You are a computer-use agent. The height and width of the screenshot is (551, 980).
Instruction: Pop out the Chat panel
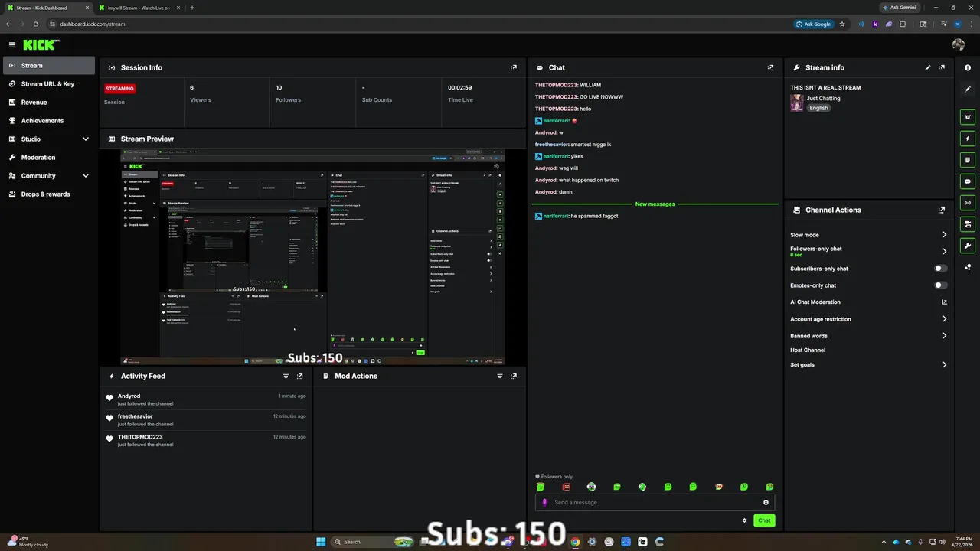tap(770, 67)
